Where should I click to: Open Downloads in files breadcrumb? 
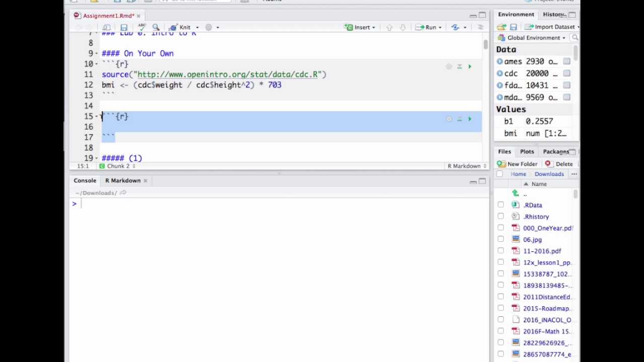coord(549,174)
